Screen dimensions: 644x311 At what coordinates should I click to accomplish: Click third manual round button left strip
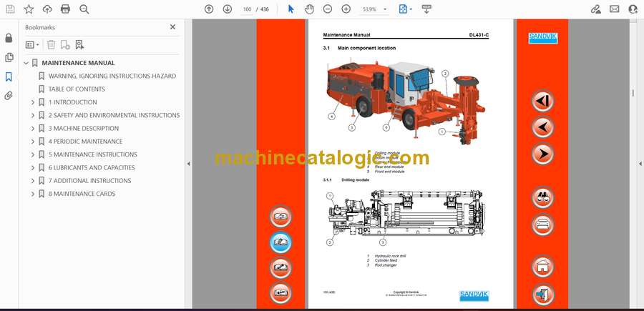(x=281, y=267)
